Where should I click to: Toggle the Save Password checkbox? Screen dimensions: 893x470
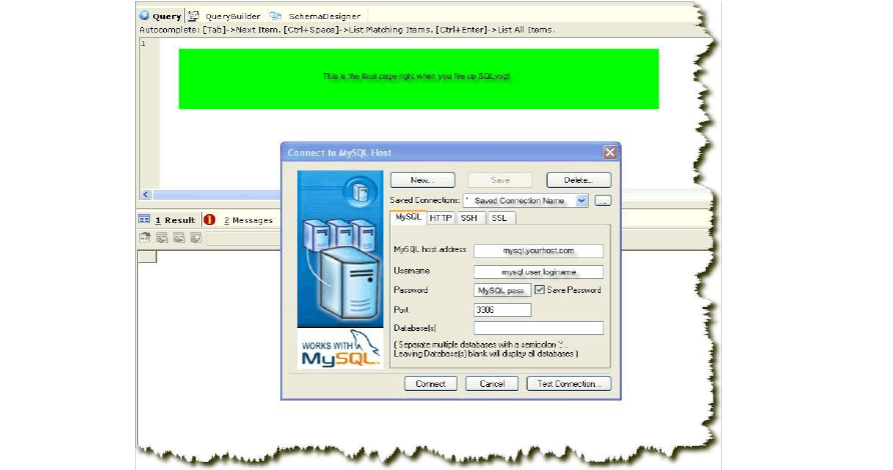pyautogui.click(x=540, y=290)
